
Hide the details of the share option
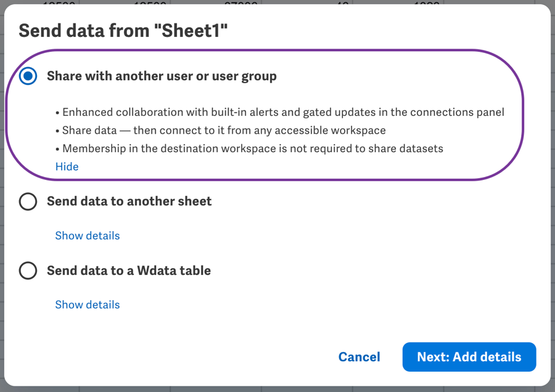point(67,166)
